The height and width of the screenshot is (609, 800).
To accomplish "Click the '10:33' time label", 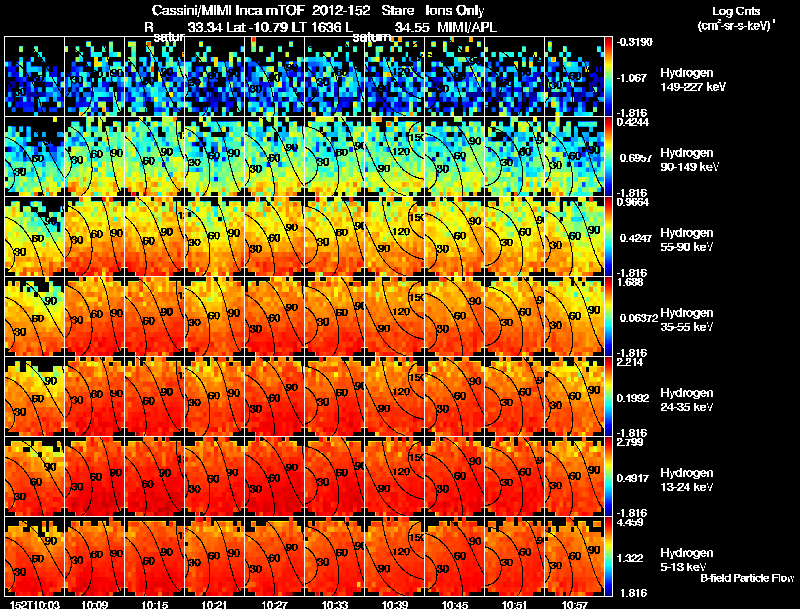I will click(x=335, y=604).
